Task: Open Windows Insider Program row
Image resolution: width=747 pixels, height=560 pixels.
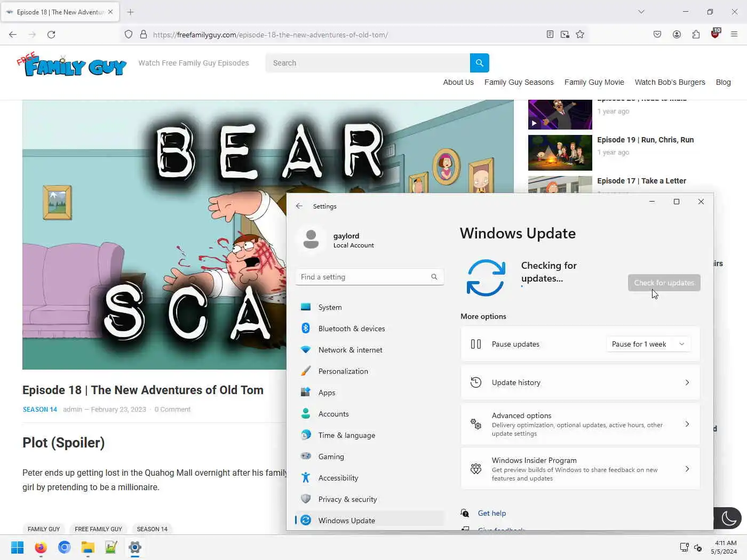Action: click(580, 469)
